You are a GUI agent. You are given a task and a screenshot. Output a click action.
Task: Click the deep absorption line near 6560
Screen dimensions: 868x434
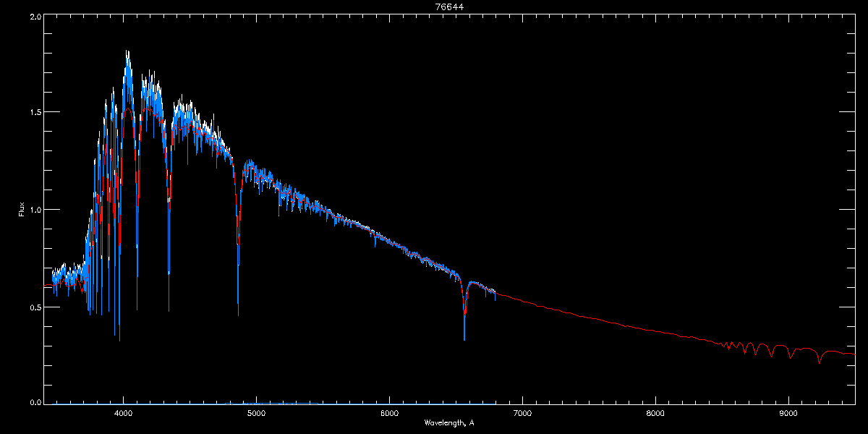464,311
